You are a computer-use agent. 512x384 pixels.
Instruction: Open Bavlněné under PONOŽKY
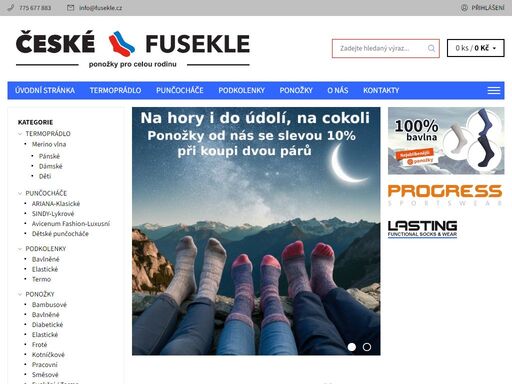[46, 315]
